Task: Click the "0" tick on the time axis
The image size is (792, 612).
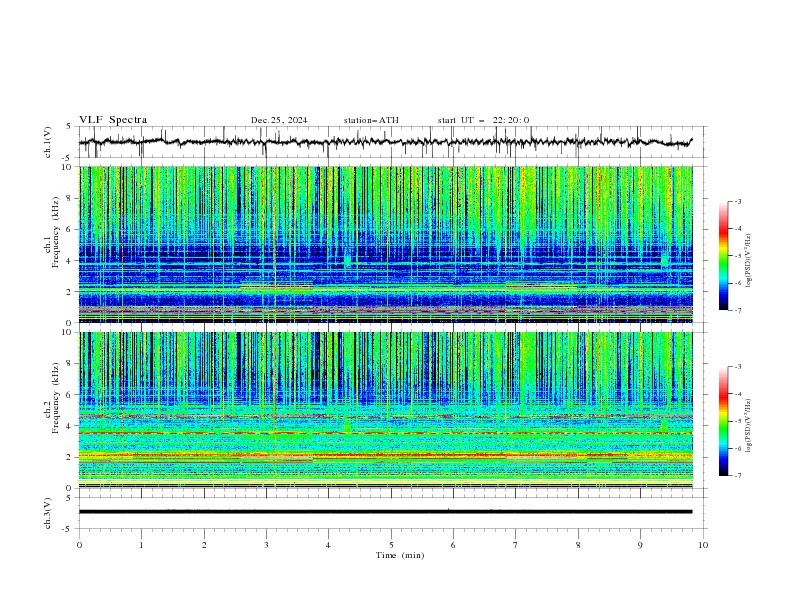Action: click(79, 545)
